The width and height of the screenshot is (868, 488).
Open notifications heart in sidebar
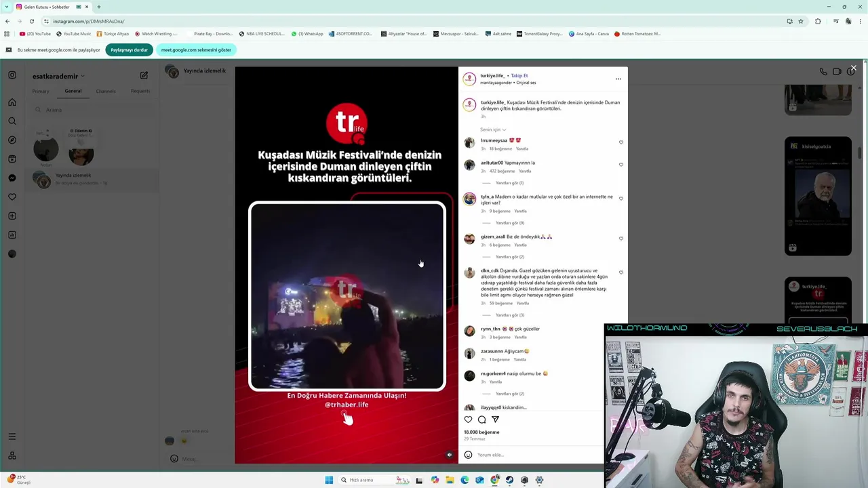pos(12,197)
